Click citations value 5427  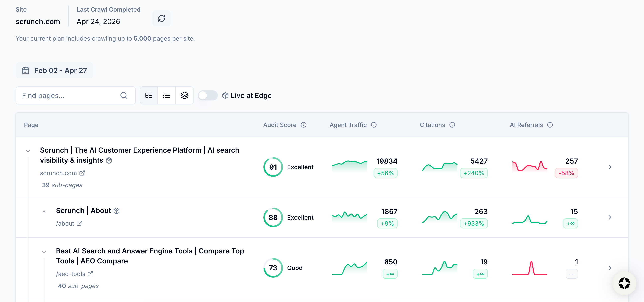[479, 161]
